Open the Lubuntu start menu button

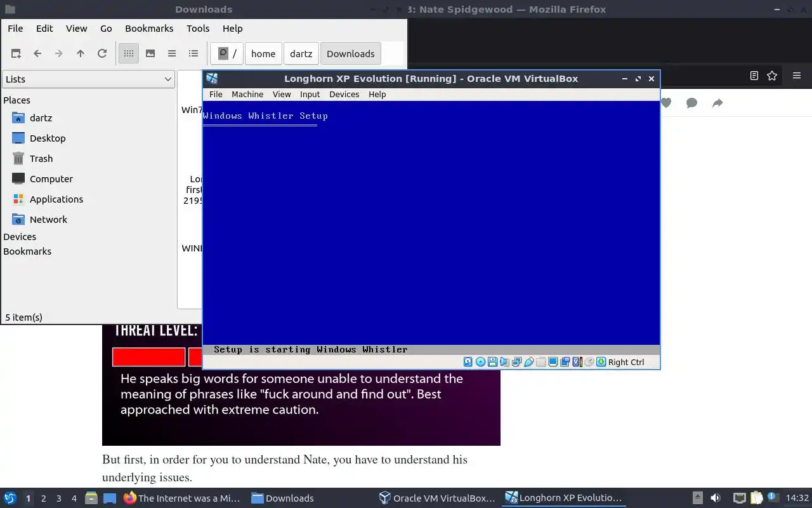10,498
